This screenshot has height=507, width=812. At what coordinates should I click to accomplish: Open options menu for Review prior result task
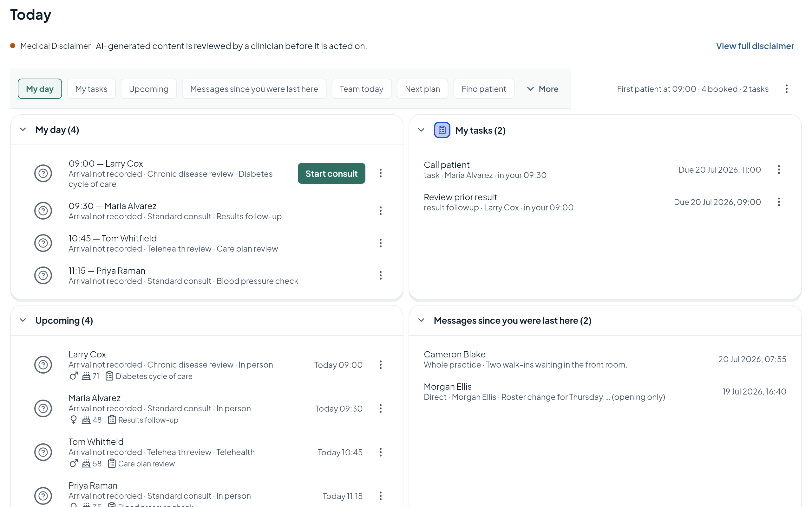click(779, 202)
